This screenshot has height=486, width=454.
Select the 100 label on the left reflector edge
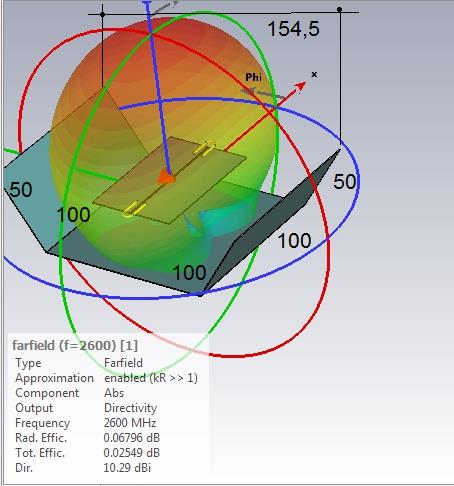tap(73, 215)
